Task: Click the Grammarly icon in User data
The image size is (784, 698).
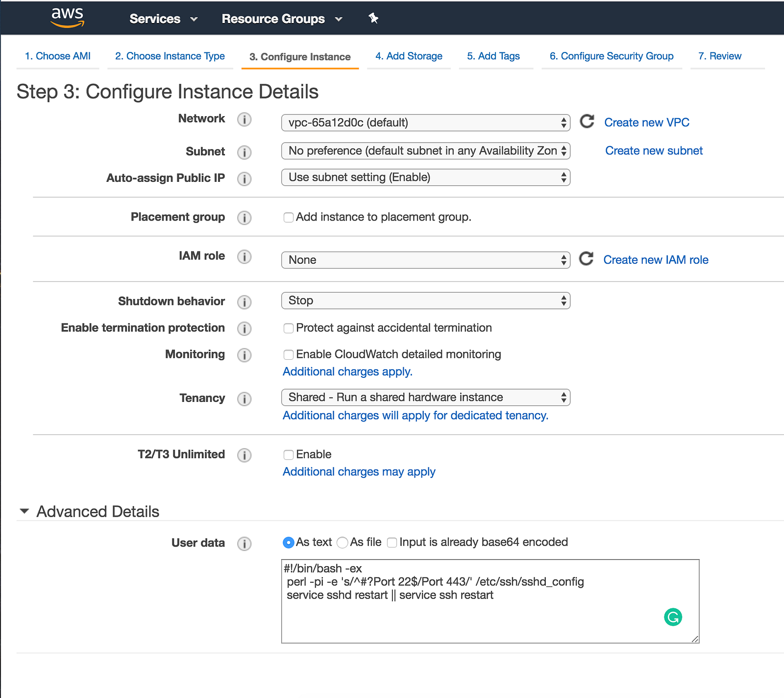Action: (673, 617)
